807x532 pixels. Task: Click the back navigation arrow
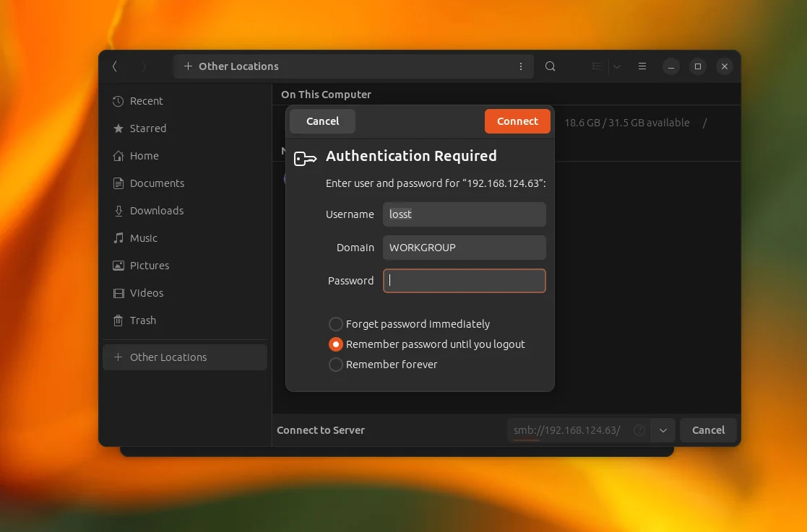[115, 66]
